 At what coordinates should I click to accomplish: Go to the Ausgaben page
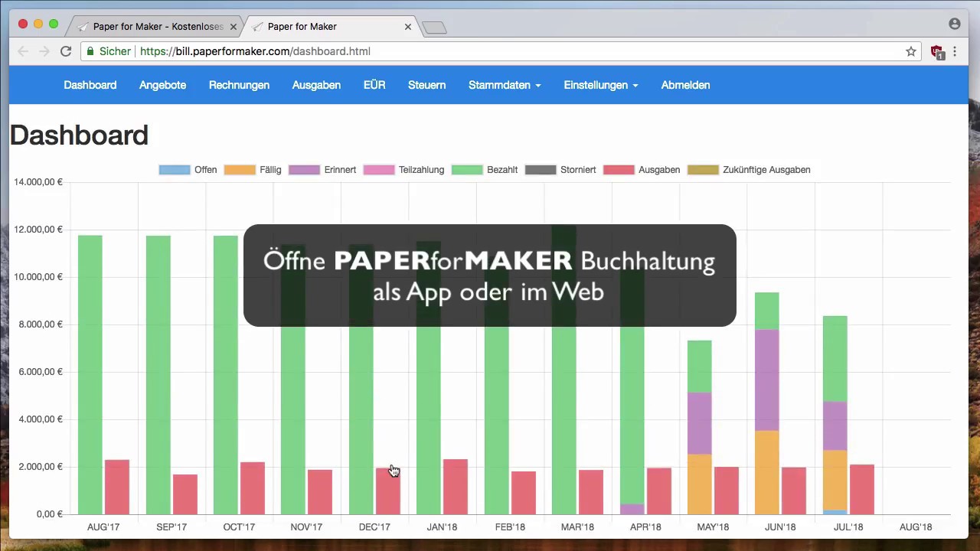(x=316, y=85)
